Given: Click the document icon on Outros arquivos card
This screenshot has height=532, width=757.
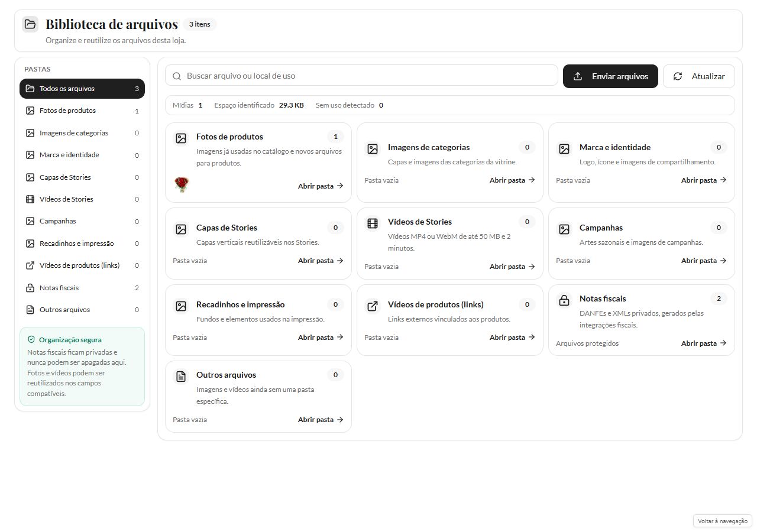Looking at the screenshot, I should [181, 377].
